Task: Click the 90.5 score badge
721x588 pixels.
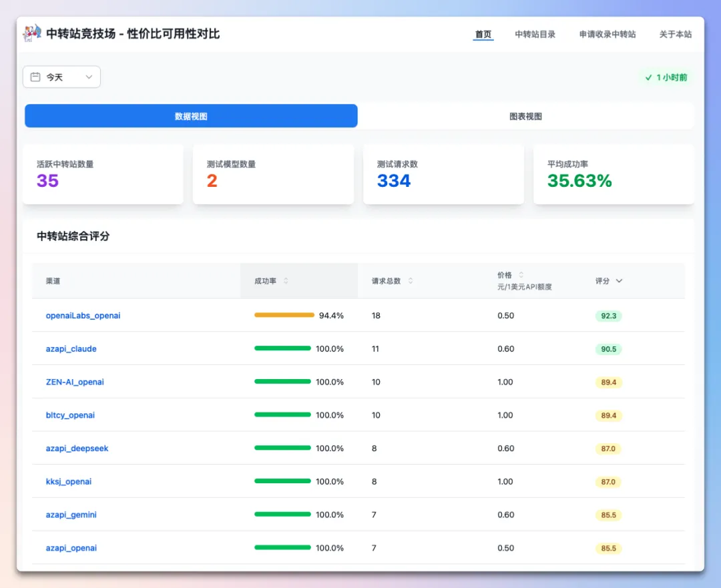Action: point(608,349)
